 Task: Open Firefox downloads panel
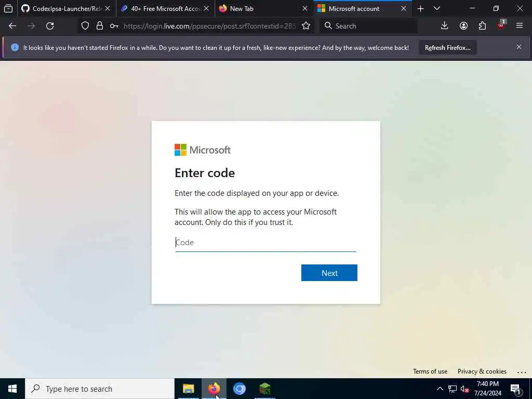pyautogui.click(x=444, y=26)
